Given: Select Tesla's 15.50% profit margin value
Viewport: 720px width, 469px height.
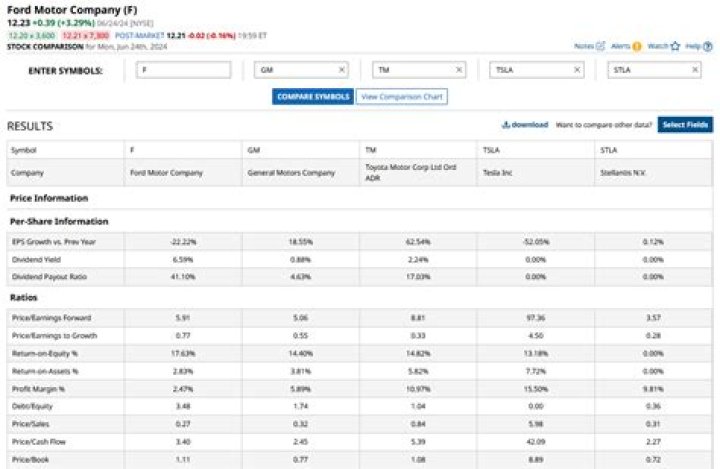Looking at the screenshot, I should pyautogui.click(x=536, y=389).
